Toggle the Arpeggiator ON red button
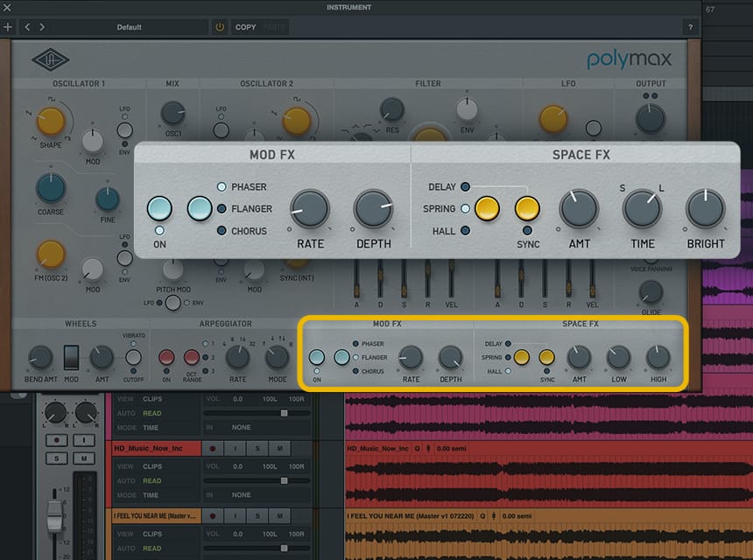Screen dimensions: 753x560 [166, 358]
